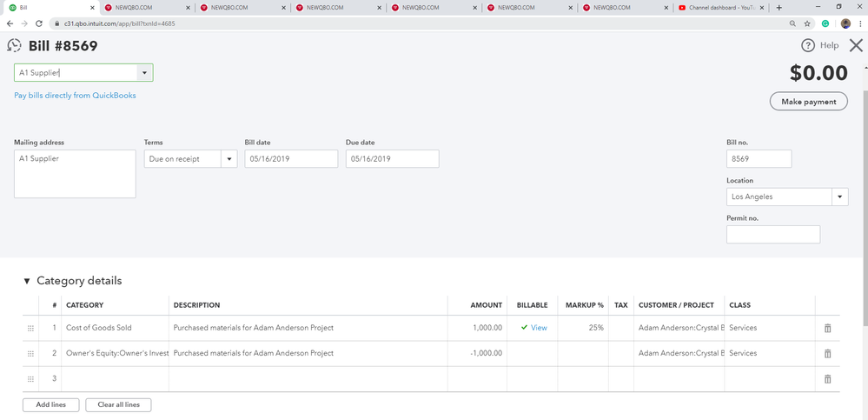Click the Help question mark icon
The height and width of the screenshot is (420, 868).
tap(808, 45)
